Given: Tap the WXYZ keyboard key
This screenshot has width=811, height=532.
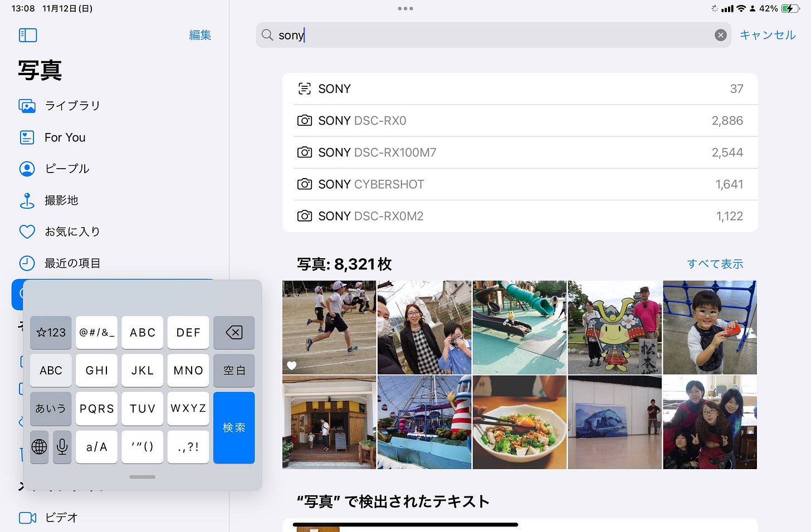Looking at the screenshot, I should point(188,408).
